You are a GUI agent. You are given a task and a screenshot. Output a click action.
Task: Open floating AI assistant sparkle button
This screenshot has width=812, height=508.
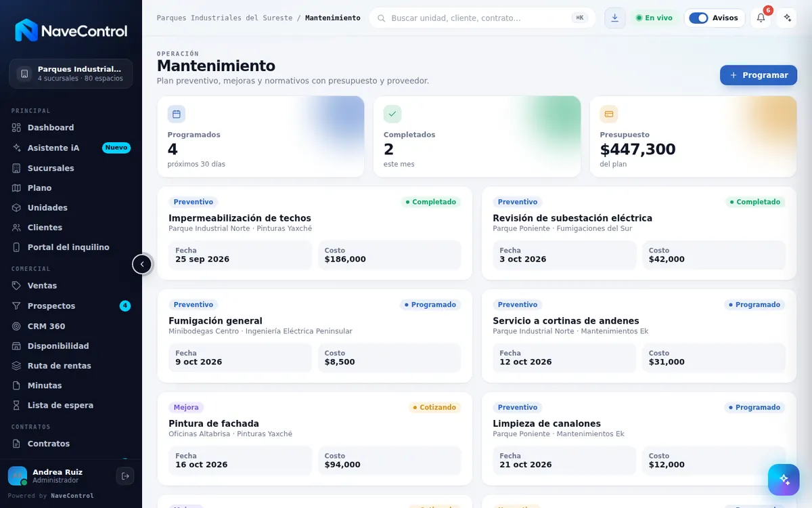[x=784, y=480]
